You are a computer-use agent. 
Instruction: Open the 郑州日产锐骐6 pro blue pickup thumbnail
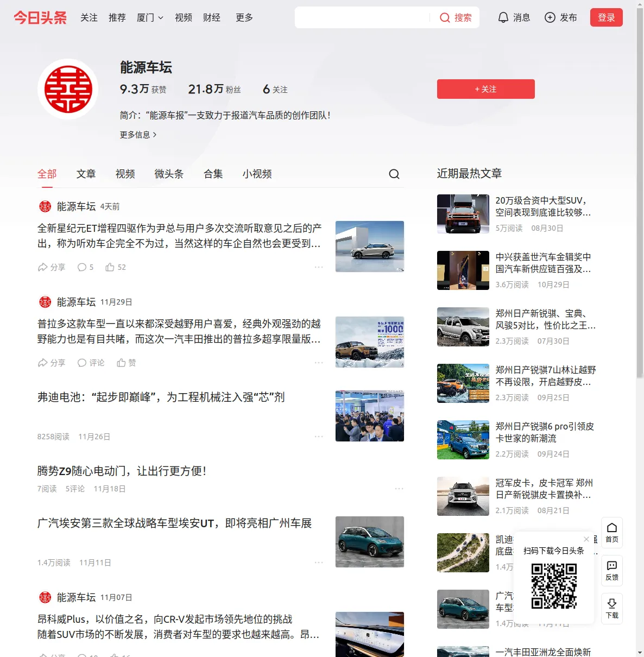(x=463, y=440)
